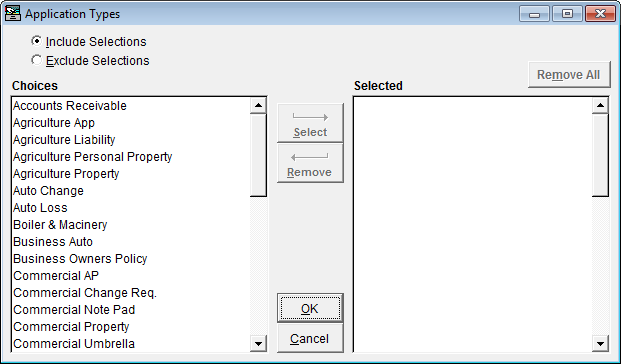Viewport: 621px width, 364px height.
Task: Click the Selected list scroll up arrow
Action: (x=600, y=105)
